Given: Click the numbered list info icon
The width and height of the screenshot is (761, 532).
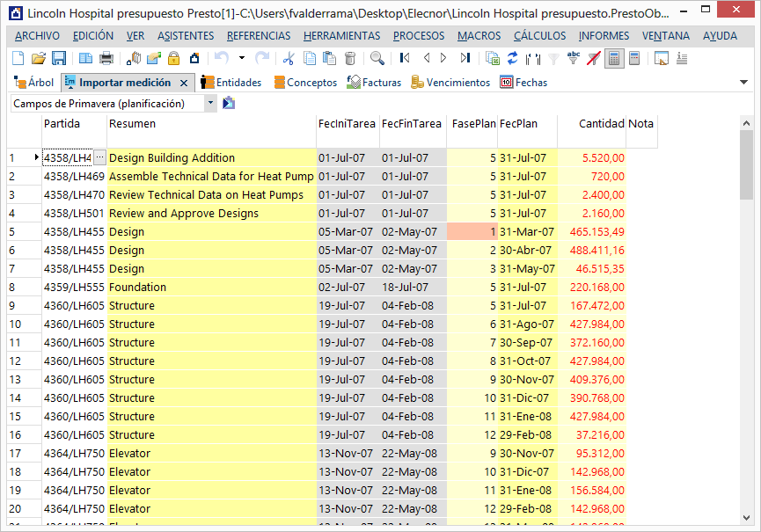Looking at the screenshot, I should tap(682, 59).
